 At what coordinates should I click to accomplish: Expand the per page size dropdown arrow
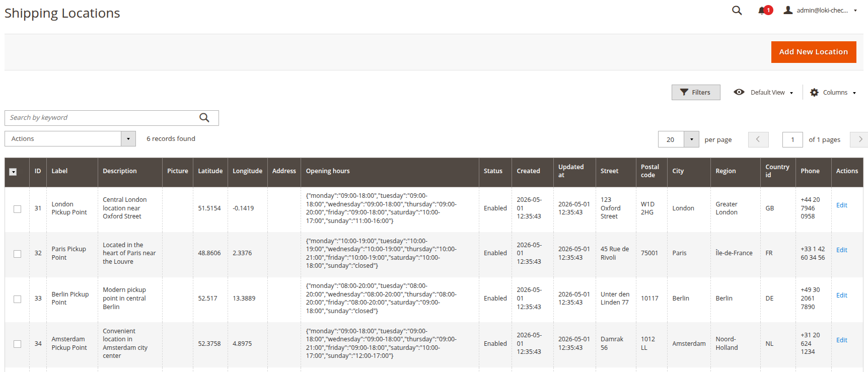click(691, 139)
